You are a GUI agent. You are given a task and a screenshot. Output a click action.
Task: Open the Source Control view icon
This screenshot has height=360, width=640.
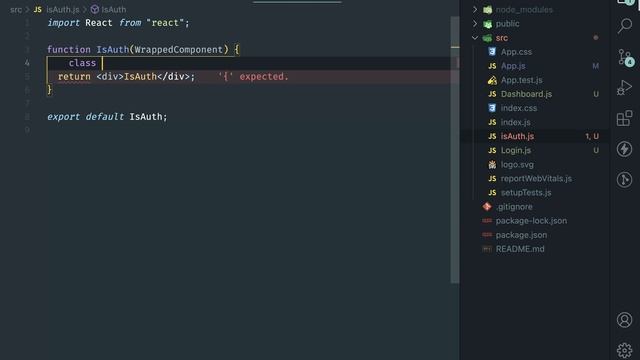point(625,57)
